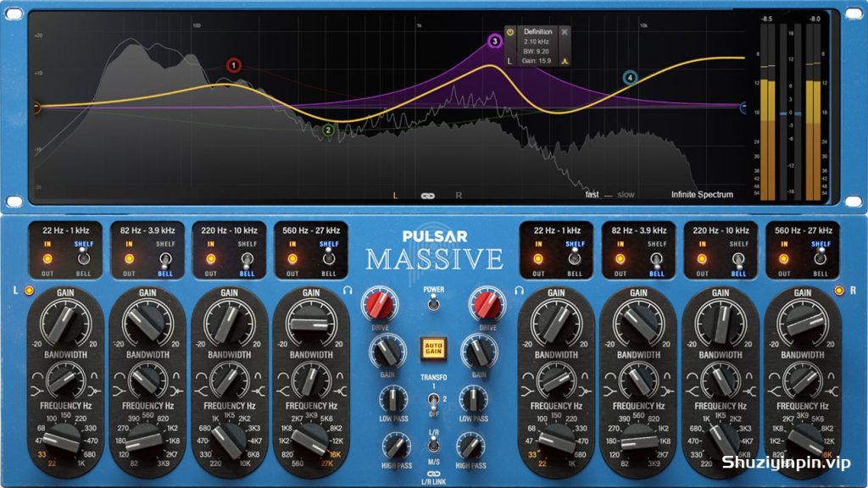The image size is (868, 488).
Task: Click FREQUENCY knob of R 22 Hz - 1 kHz band
Action: pos(556,442)
